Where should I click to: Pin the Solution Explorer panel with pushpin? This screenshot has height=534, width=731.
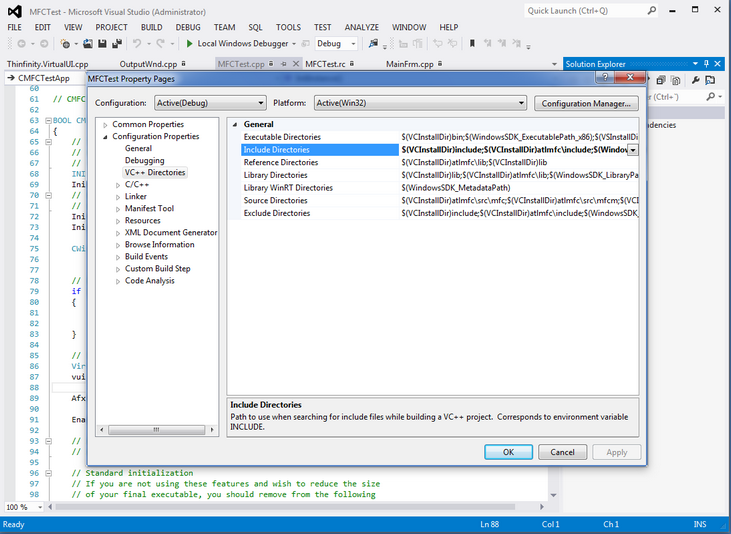[x=707, y=64]
